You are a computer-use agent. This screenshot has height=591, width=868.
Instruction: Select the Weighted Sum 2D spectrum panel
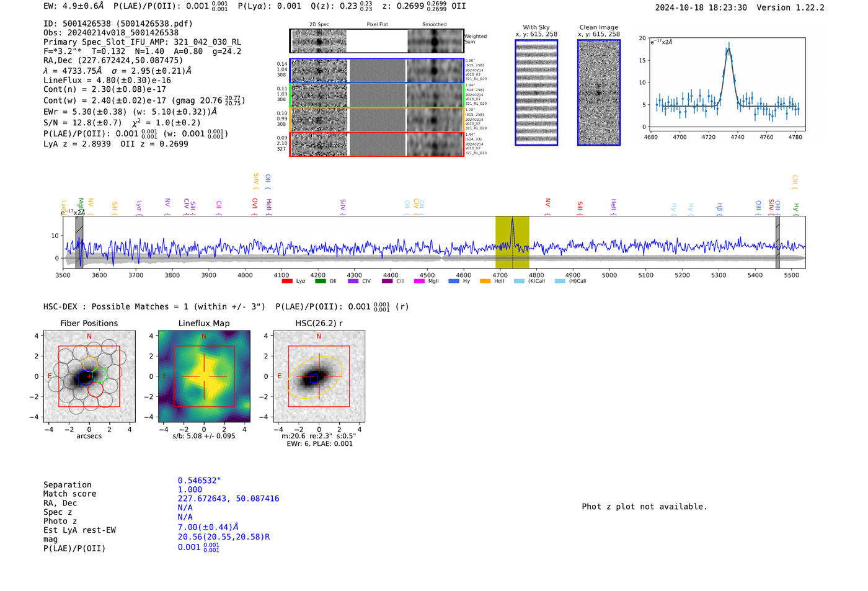tap(376, 41)
